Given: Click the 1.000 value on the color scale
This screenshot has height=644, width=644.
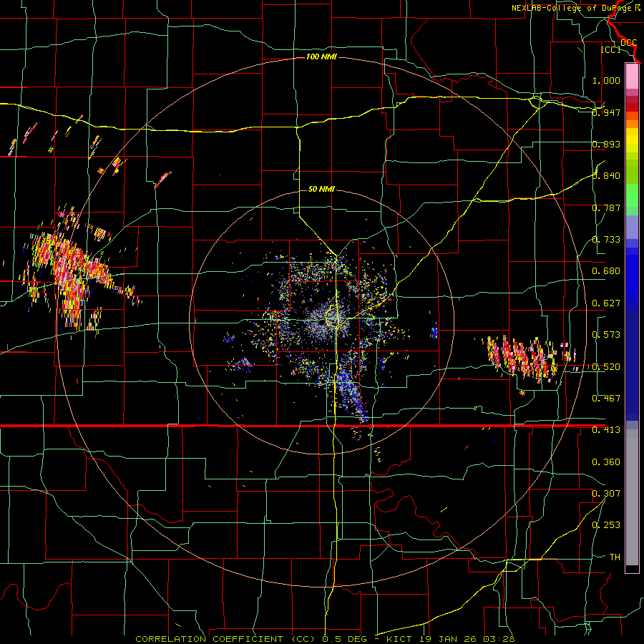Looking at the screenshot, I should (606, 80).
